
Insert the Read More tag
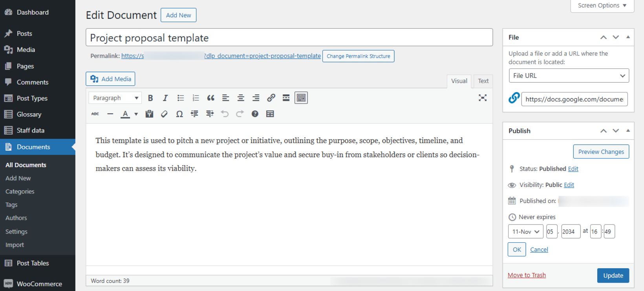pyautogui.click(x=286, y=98)
